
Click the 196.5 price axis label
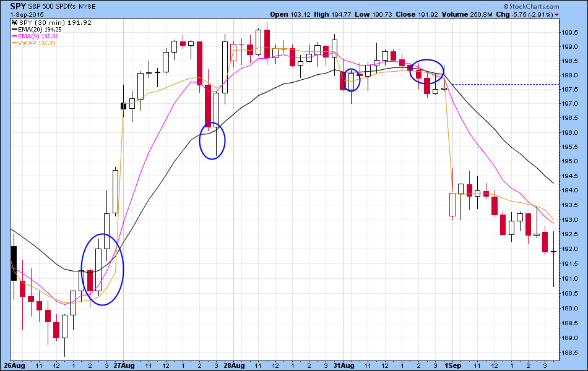coord(570,118)
